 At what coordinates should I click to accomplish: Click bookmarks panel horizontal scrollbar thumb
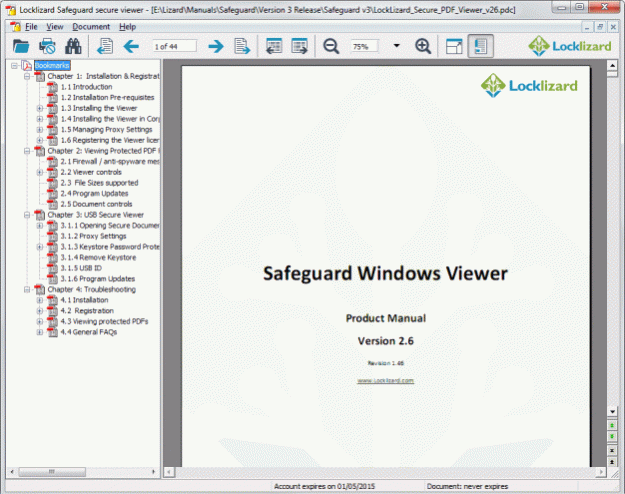52,472
